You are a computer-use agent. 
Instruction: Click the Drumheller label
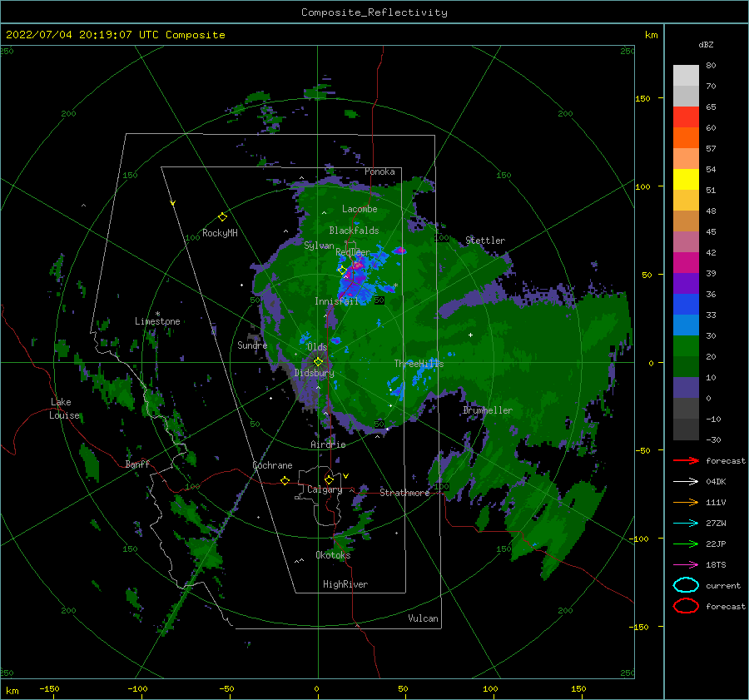pyautogui.click(x=488, y=410)
